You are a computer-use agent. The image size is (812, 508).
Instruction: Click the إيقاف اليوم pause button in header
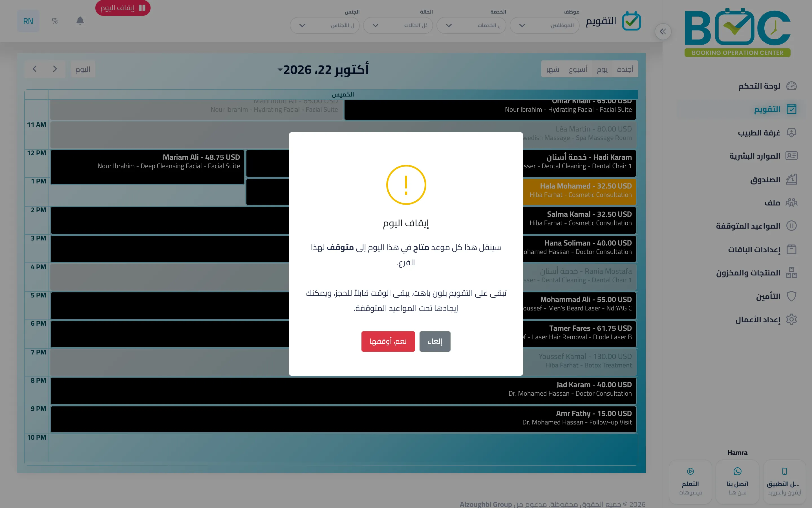coord(123,8)
